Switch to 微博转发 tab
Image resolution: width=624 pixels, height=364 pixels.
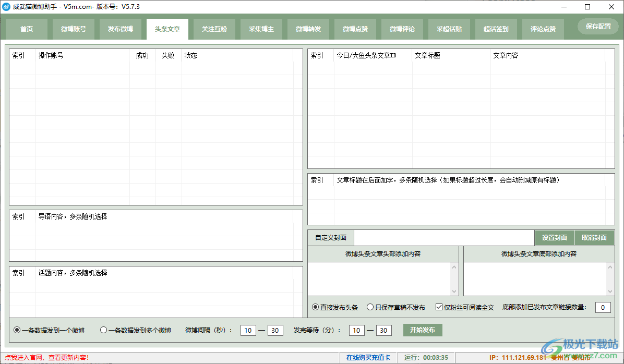(308, 29)
